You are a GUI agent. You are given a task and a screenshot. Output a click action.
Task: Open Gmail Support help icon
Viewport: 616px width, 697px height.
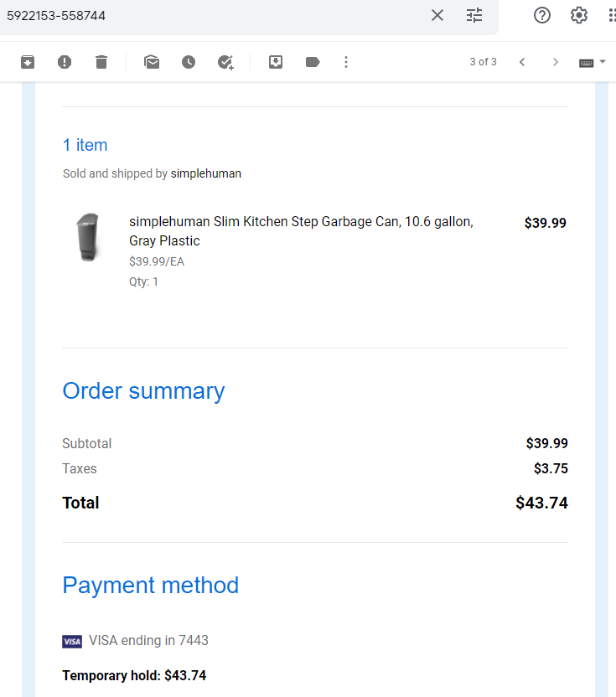click(541, 15)
